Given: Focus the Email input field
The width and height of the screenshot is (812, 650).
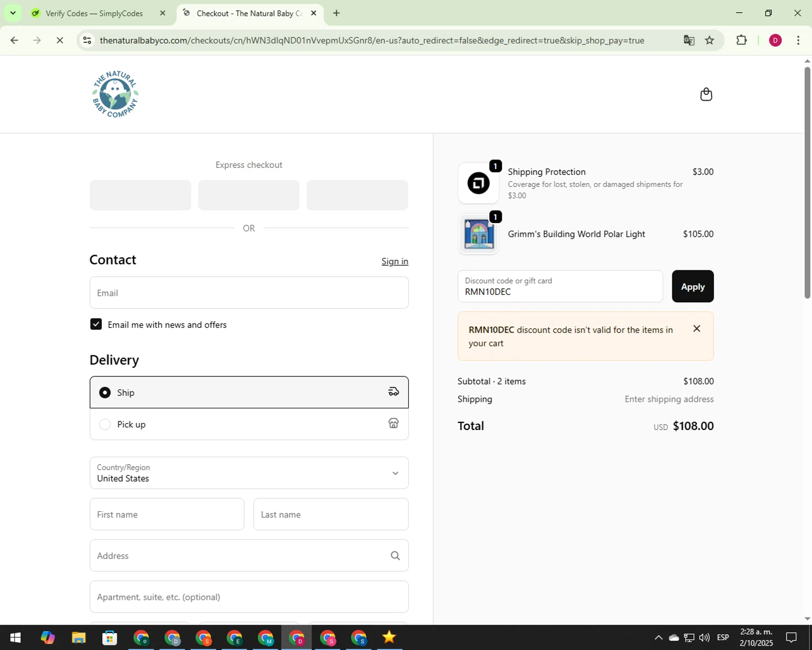Looking at the screenshot, I should point(249,292).
